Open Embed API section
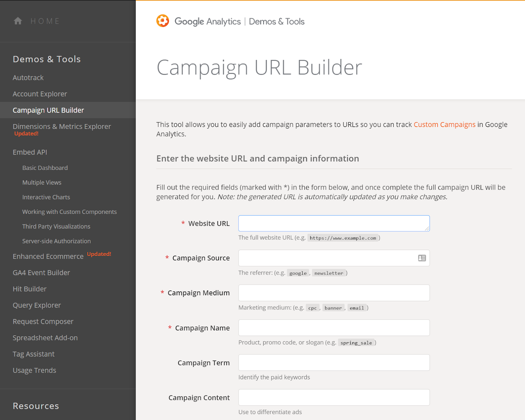 coord(30,152)
